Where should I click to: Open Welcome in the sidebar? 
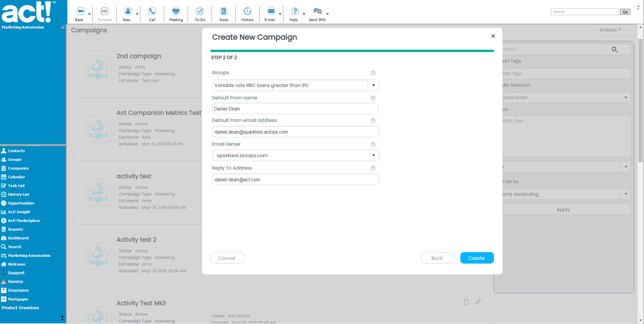16,264
